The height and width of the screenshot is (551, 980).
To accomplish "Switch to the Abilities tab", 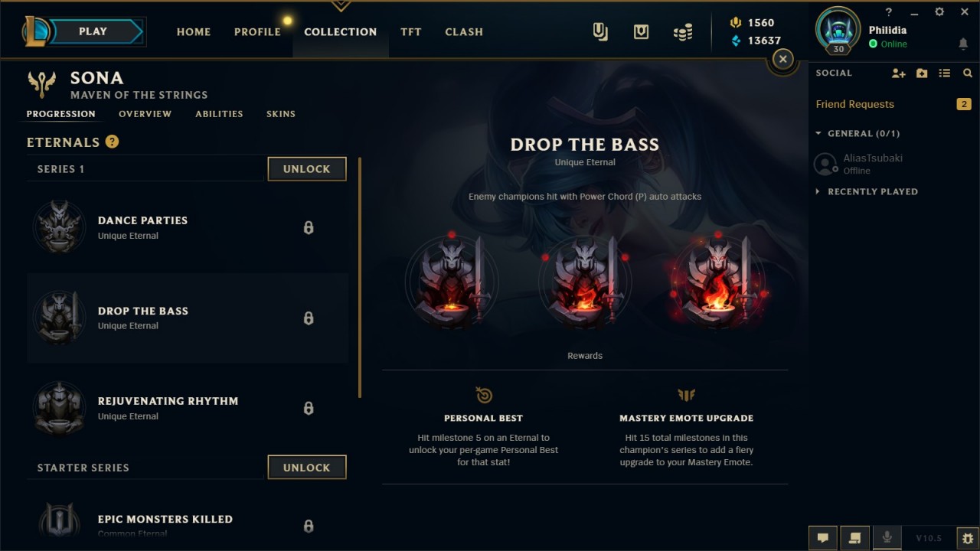I will (x=219, y=114).
